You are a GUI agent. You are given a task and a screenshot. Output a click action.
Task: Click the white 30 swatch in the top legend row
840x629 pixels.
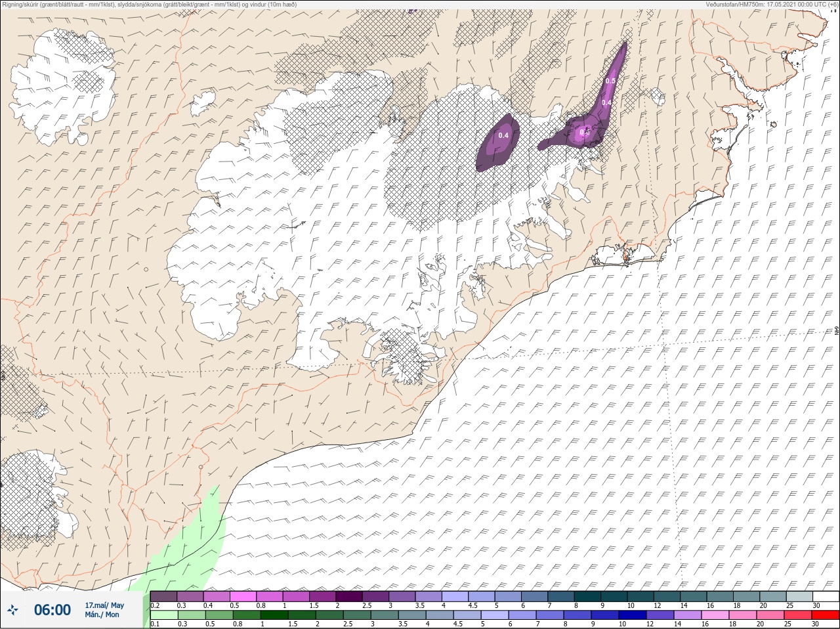click(826, 597)
